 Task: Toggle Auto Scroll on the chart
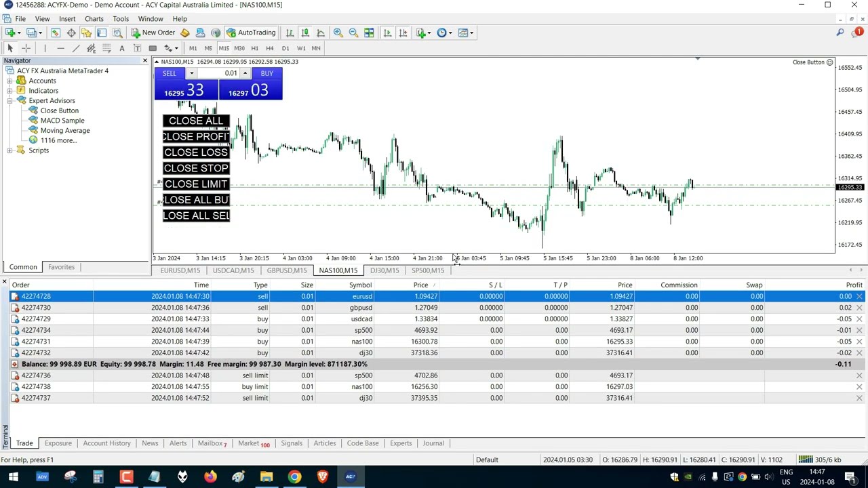pyautogui.click(x=387, y=33)
